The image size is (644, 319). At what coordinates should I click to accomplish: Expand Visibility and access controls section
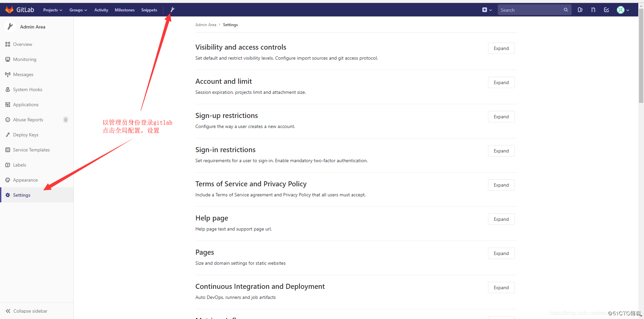pyautogui.click(x=501, y=48)
